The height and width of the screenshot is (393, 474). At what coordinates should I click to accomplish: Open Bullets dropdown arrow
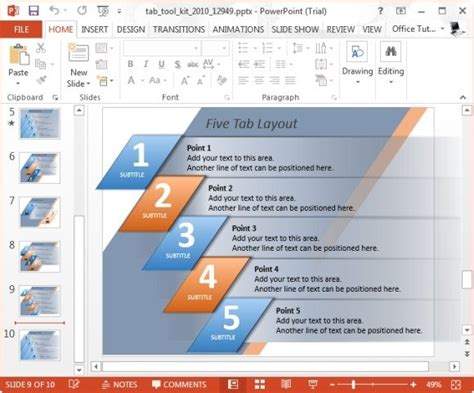[255, 48]
